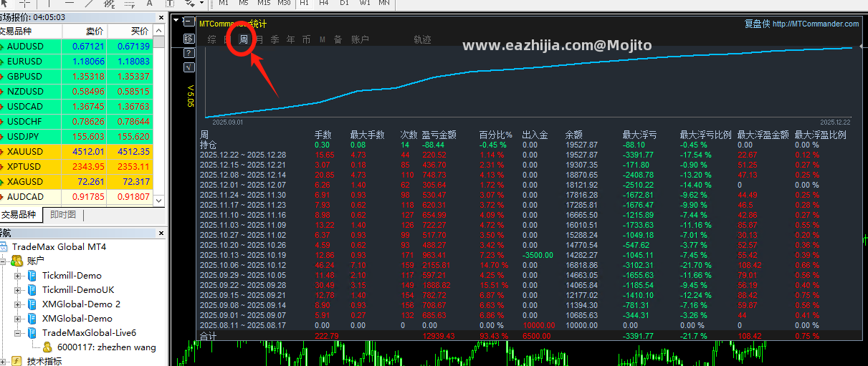Click the checkmark √ button on panel

(x=189, y=67)
